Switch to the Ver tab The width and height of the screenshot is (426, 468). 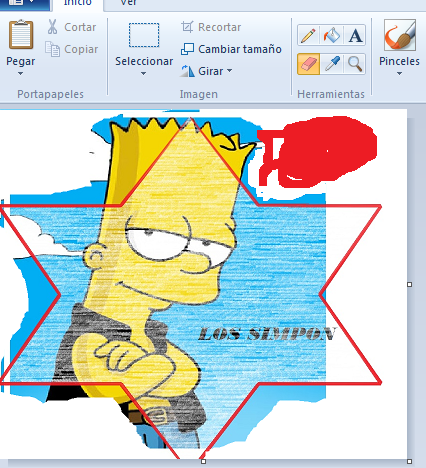[x=128, y=3]
